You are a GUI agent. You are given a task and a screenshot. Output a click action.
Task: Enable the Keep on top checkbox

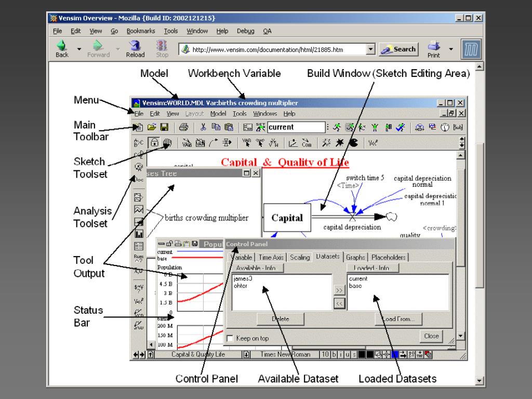[230, 338]
